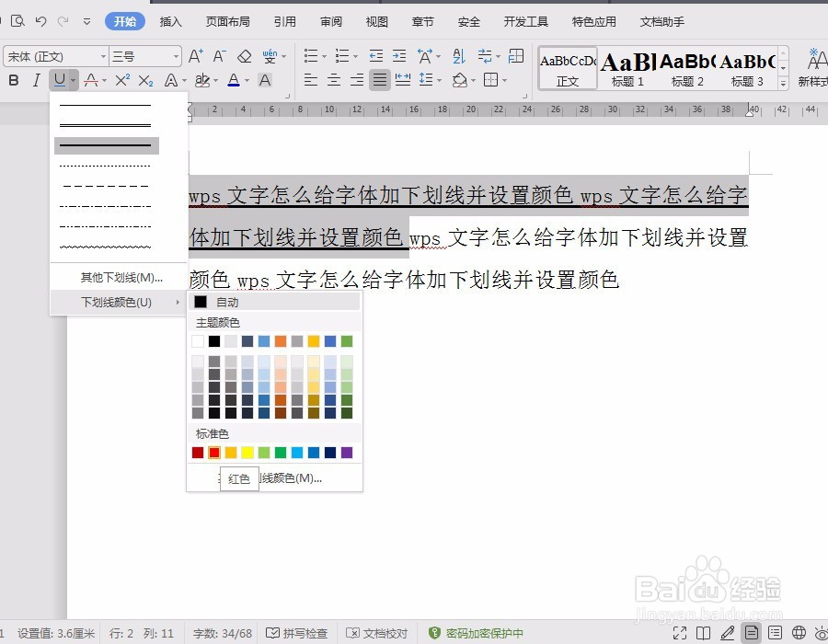Select 自动 underline color option
Screen dimensions: 828x644
pyautogui.click(x=274, y=302)
